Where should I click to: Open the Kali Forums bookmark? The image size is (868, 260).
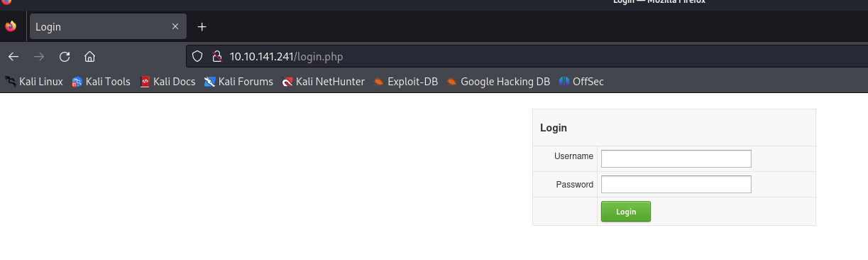click(238, 82)
